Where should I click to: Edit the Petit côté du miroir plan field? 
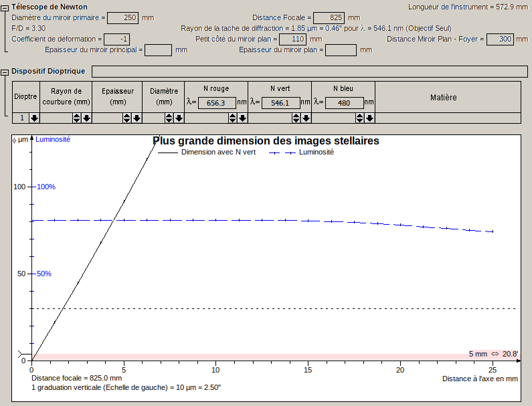[293, 39]
